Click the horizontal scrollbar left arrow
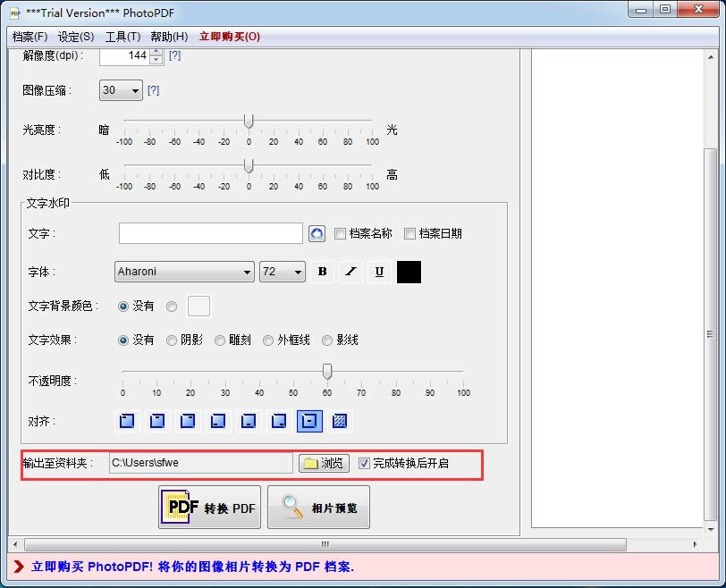The width and height of the screenshot is (726, 588). tap(16, 544)
